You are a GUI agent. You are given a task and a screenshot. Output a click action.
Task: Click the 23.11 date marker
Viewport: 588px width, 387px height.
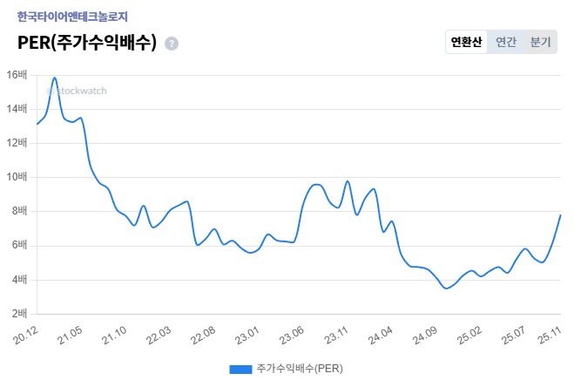[x=337, y=335]
